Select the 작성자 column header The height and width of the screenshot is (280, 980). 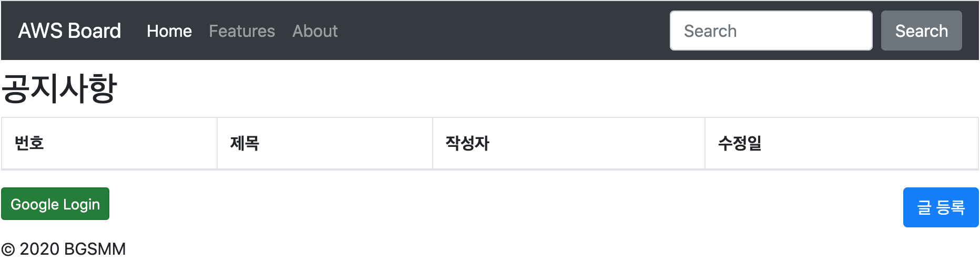pos(467,143)
